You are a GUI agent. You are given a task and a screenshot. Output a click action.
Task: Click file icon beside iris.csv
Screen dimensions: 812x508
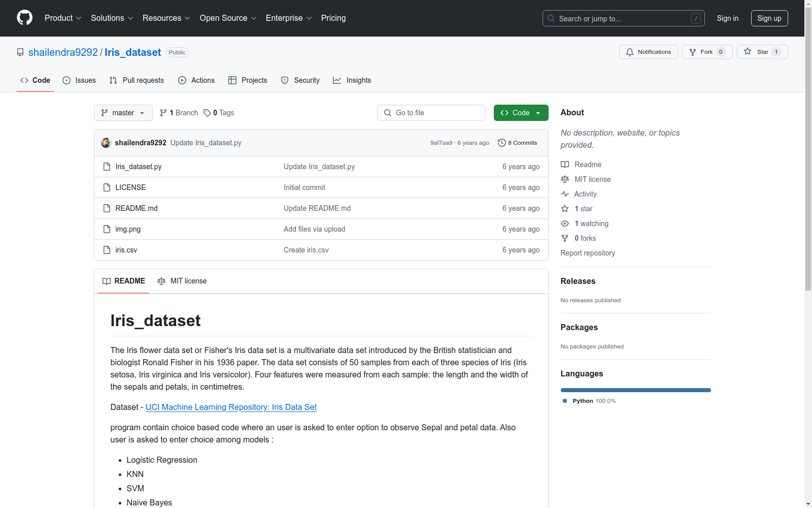(x=107, y=250)
